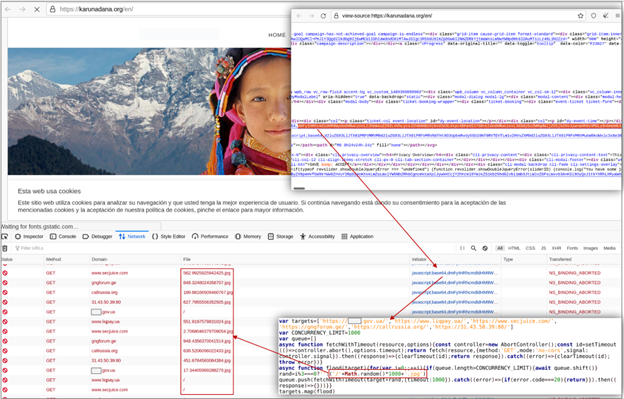This screenshot has width=624, height=399.
Task: Open request blocking icon
Action: [485, 248]
